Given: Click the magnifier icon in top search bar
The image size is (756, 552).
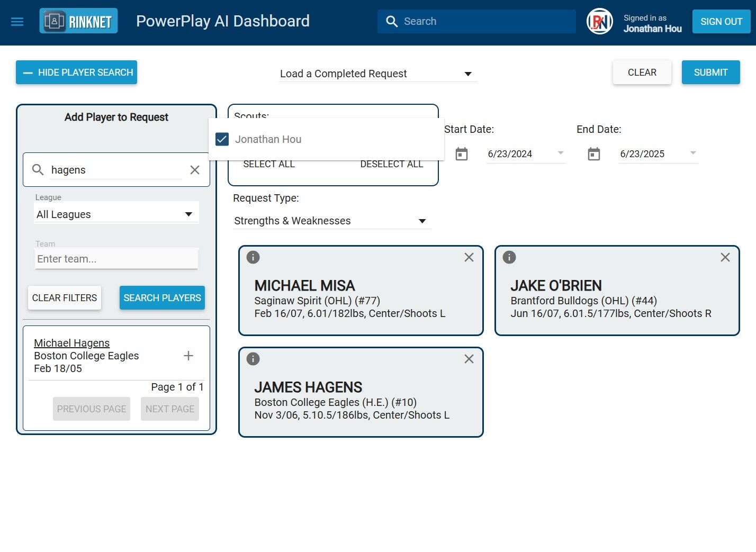Looking at the screenshot, I should click(x=392, y=22).
